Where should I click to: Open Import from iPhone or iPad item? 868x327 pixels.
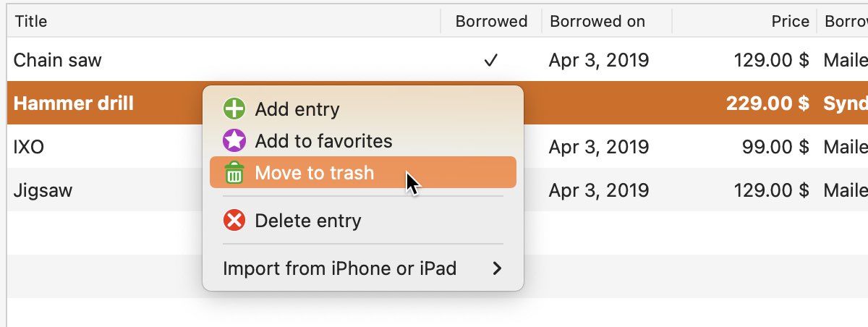(x=362, y=269)
